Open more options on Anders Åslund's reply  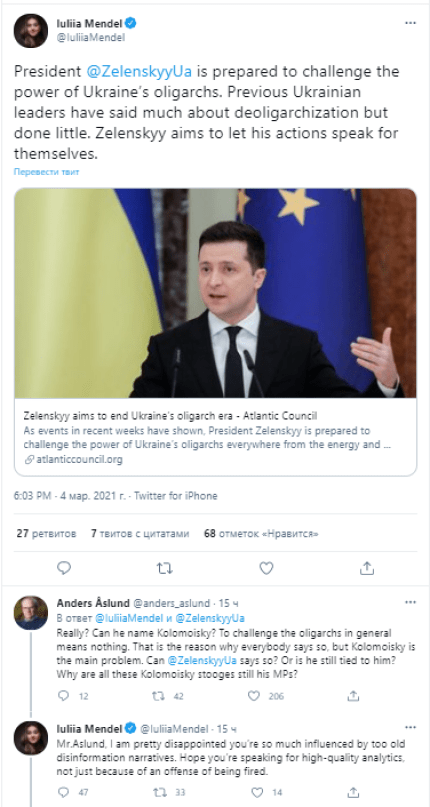410,602
